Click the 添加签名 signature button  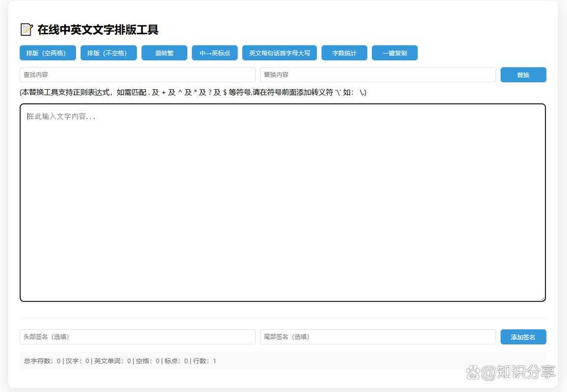[523, 337]
